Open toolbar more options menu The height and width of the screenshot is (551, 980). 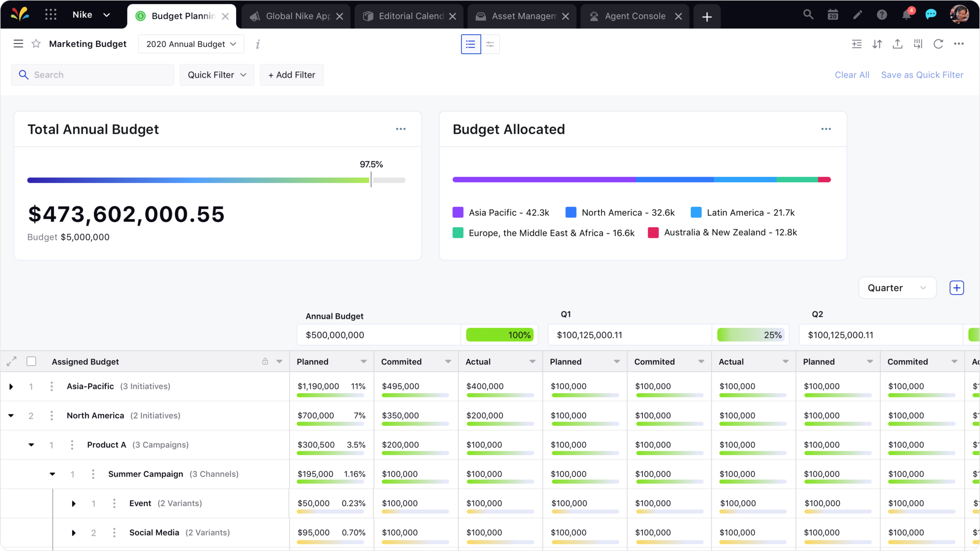coord(959,44)
